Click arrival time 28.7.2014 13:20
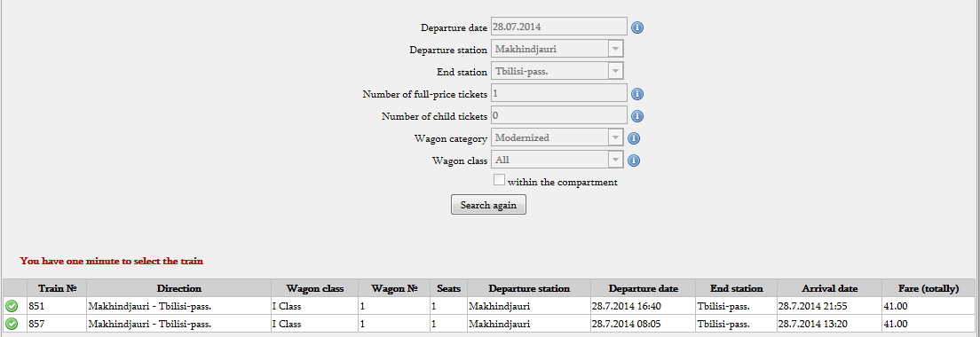The height and width of the screenshot is (337, 980). (x=829, y=324)
